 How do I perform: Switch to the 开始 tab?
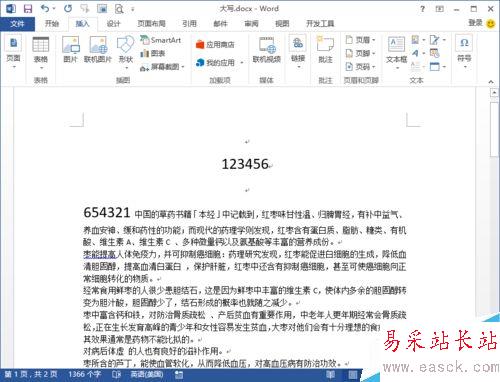click(52, 24)
